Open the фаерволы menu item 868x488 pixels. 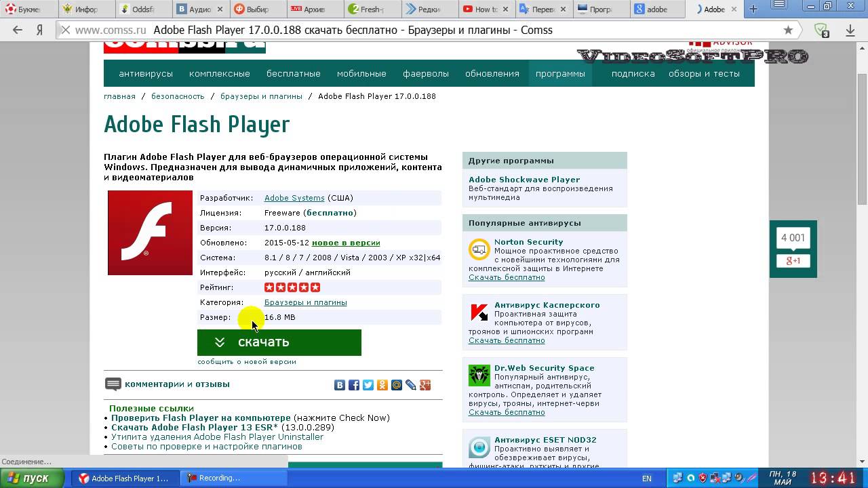point(426,73)
